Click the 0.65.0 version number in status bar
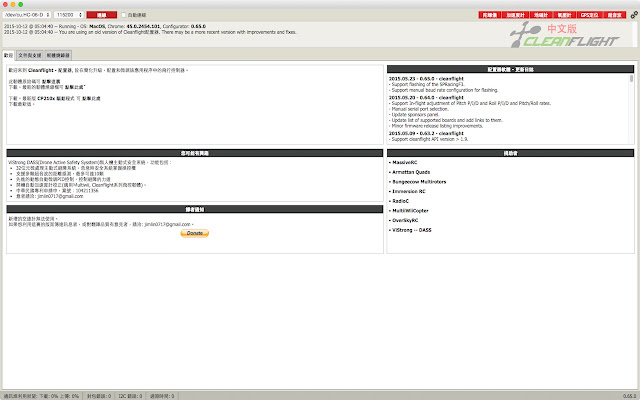The image size is (640, 400). (629, 396)
